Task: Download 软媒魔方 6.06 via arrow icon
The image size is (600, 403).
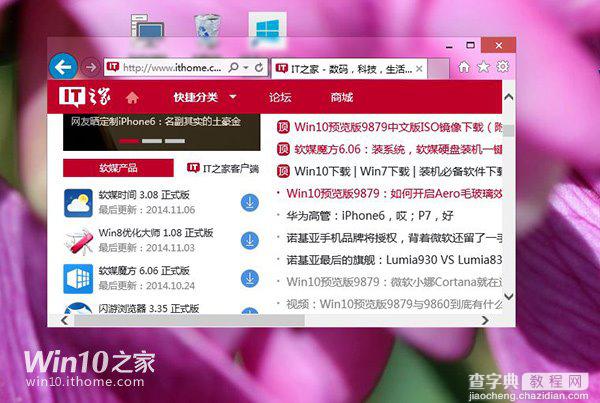Action: [x=250, y=279]
